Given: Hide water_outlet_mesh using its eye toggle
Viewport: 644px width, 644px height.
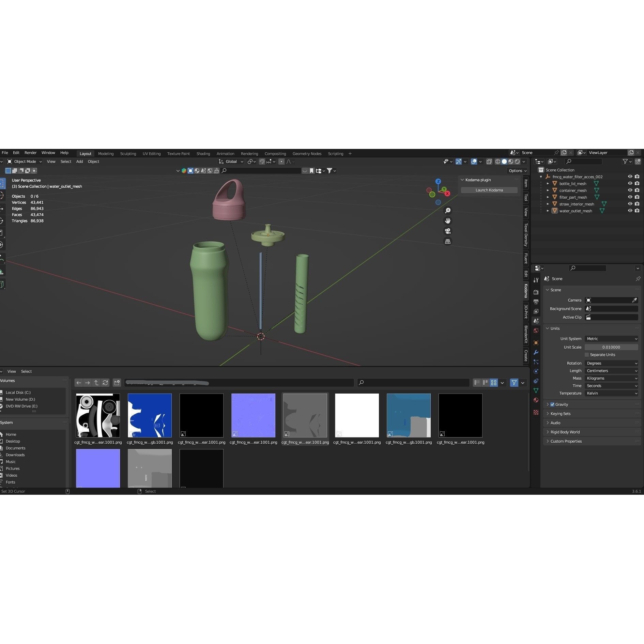Looking at the screenshot, I should [630, 211].
